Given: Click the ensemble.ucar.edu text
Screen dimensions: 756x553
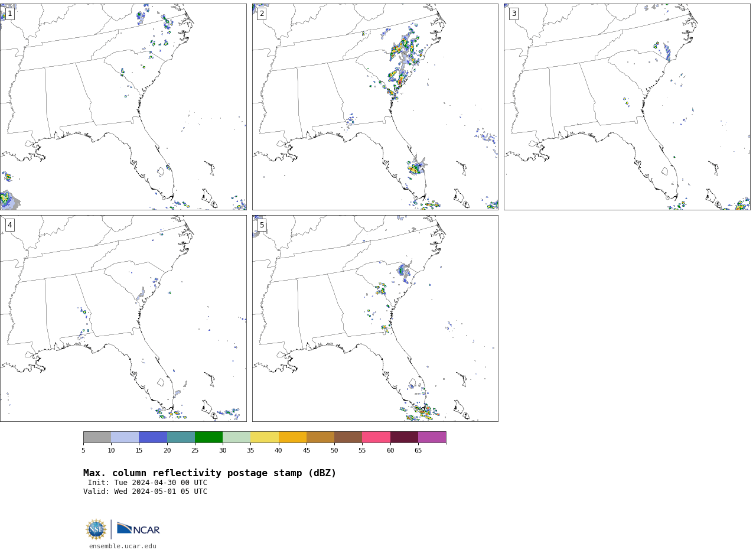Looking at the screenshot, I should [123, 547].
